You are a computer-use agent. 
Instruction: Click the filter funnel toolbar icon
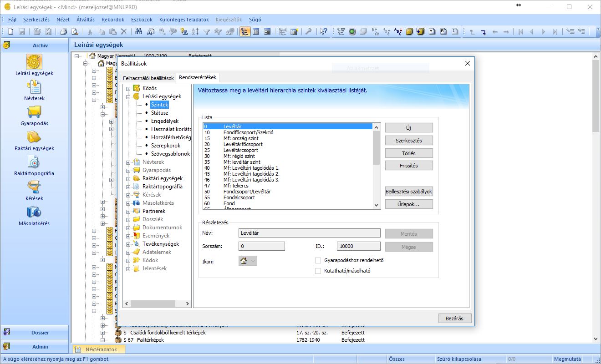pos(207,31)
